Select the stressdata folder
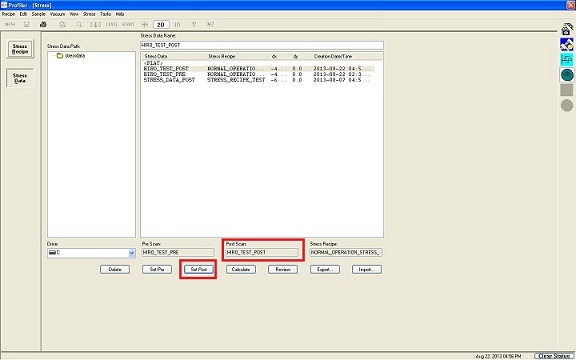 tap(71, 56)
